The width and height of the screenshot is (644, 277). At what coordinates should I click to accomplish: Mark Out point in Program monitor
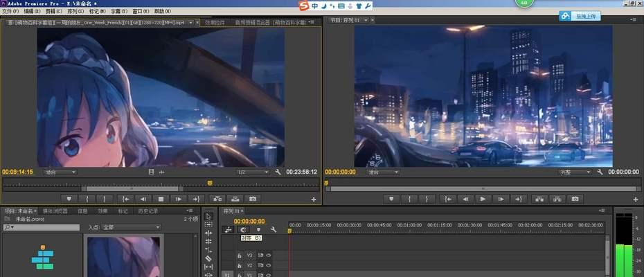pos(427,199)
